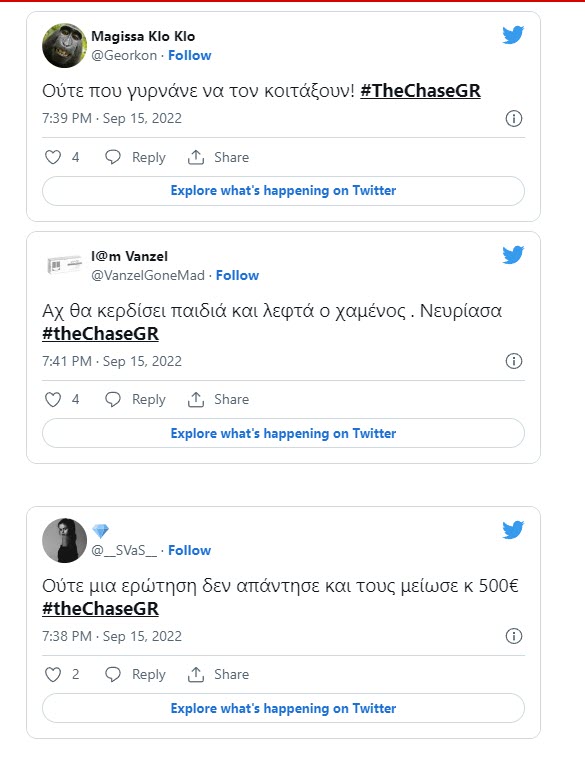Like the tweet by @Georkon
Viewport: 585px width, 780px height.
tap(53, 157)
